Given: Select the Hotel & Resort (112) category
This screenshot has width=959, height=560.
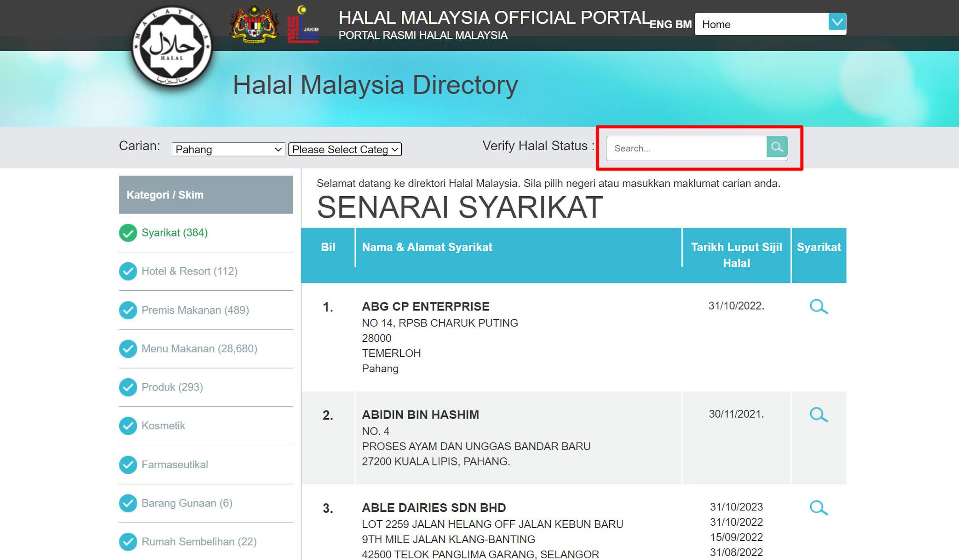Looking at the screenshot, I should point(190,271).
